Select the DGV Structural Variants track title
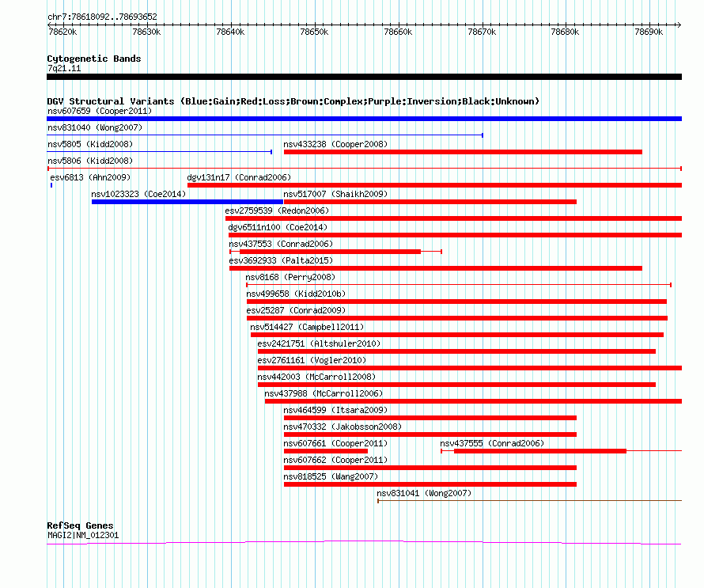 (x=293, y=101)
